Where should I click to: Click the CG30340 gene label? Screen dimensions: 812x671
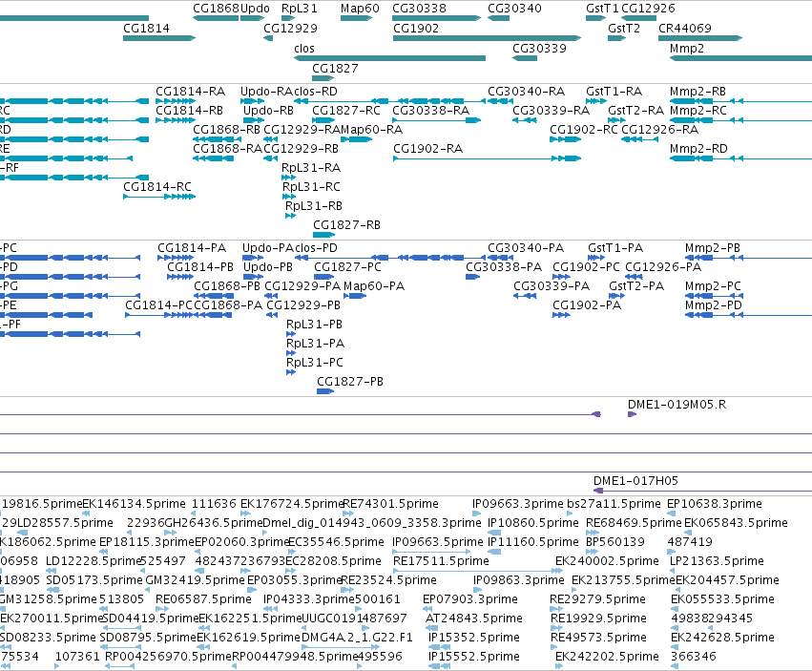click(514, 9)
